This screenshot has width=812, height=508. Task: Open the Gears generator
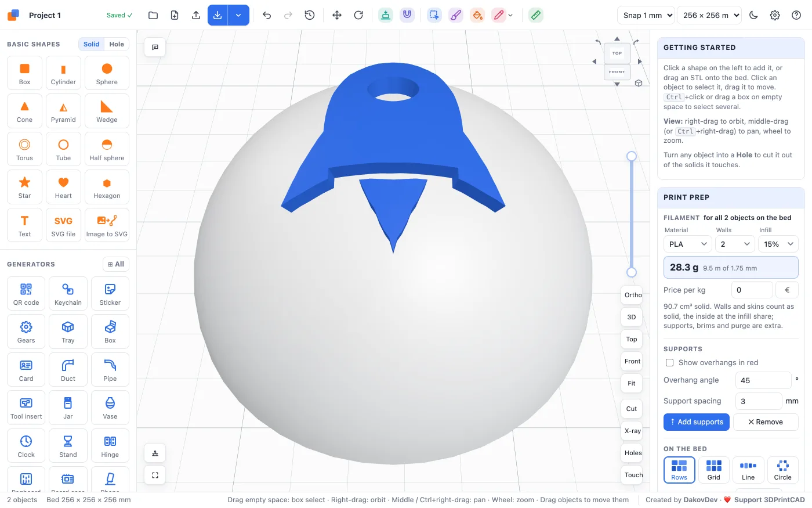click(x=26, y=332)
